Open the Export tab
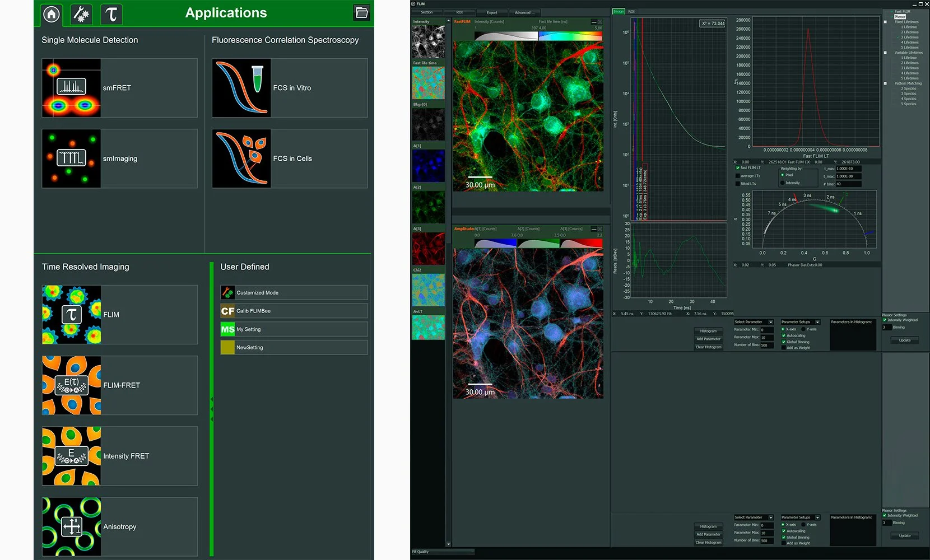The width and height of the screenshot is (930, 560). click(x=492, y=12)
